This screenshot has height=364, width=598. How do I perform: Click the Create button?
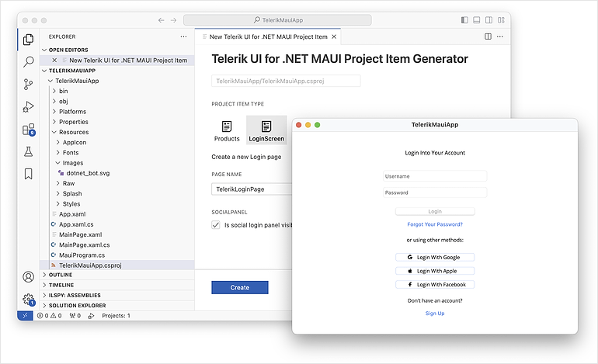tap(240, 288)
